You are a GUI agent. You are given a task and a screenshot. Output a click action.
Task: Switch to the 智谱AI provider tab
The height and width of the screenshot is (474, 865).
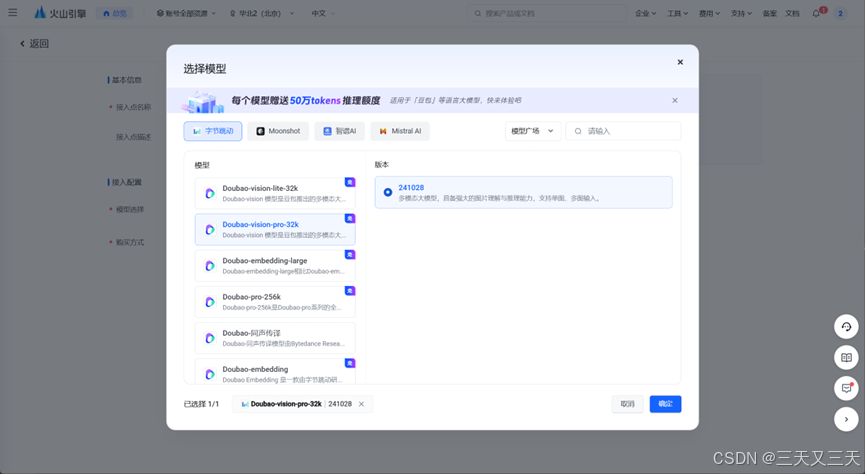339,131
